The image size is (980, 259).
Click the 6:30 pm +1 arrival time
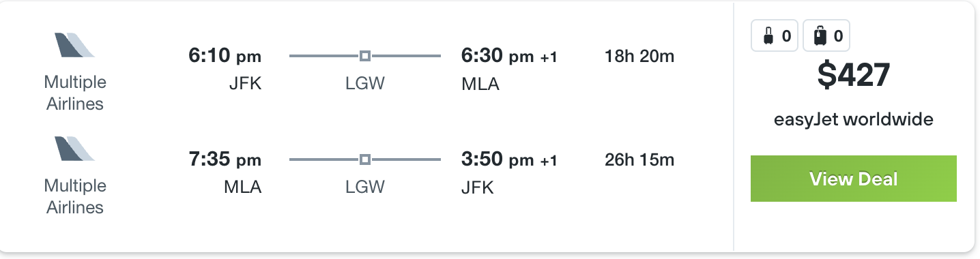click(x=510, y=56)
